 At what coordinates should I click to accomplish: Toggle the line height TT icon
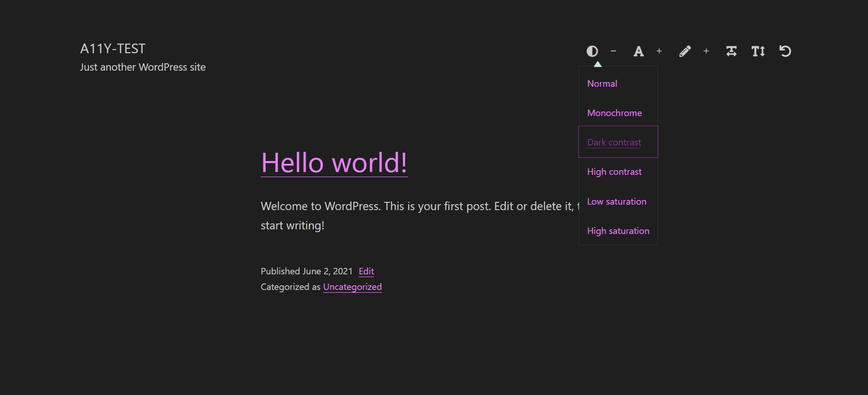[758, 51]
